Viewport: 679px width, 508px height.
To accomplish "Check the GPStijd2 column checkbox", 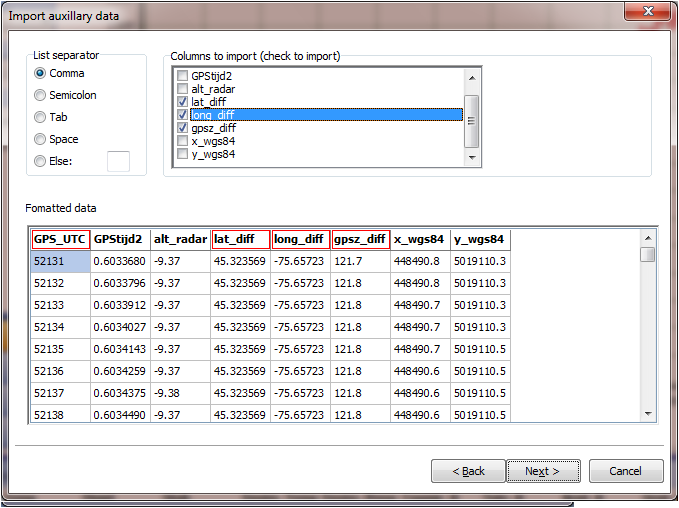I will tap(182, 76).
